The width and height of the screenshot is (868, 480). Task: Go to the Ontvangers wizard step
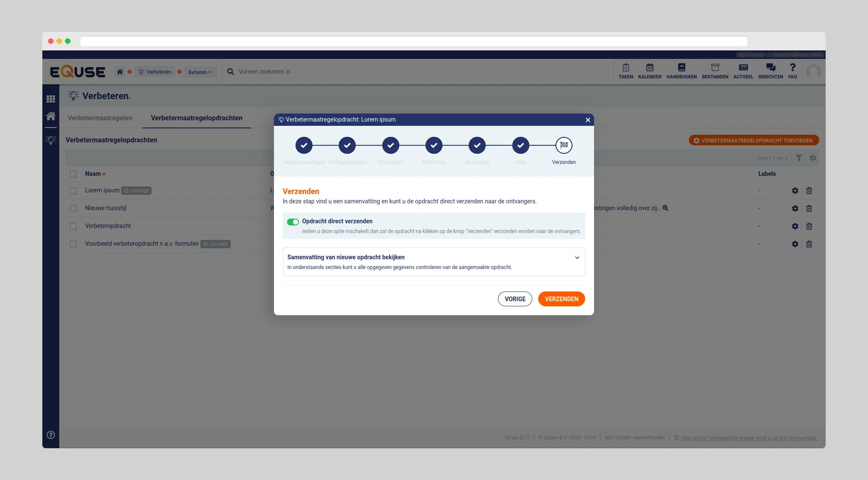pyautogui.click(x=390, y=145)
